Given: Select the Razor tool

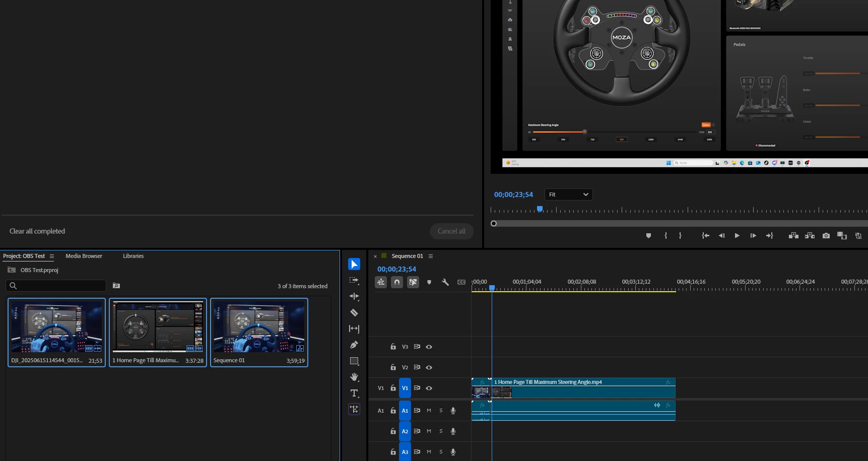Looking at the screenshot, I should [x=354, y=313].
